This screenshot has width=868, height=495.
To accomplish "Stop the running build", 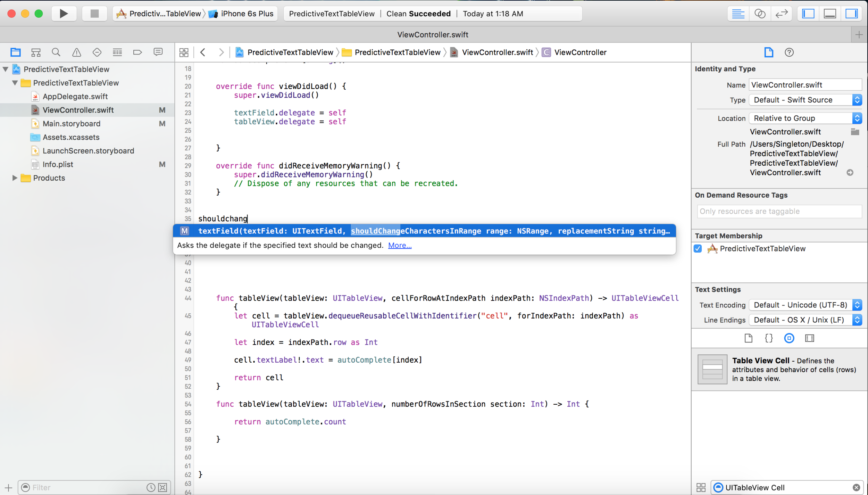I will (94, 14).
